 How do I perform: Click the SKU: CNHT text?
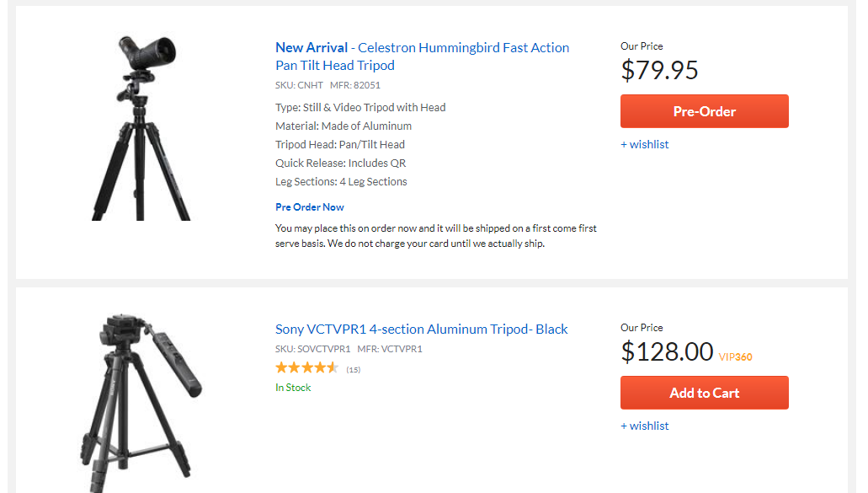tap(298, 85)
